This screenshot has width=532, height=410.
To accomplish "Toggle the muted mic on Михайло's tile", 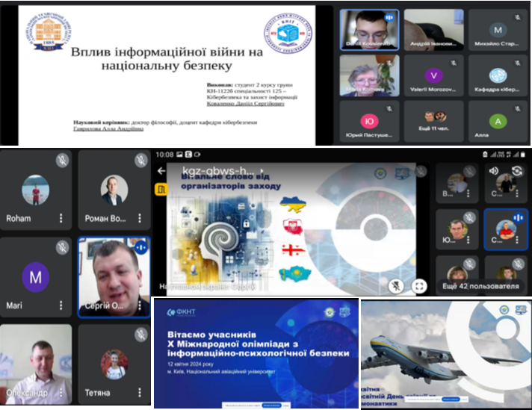I will point(519,18).
